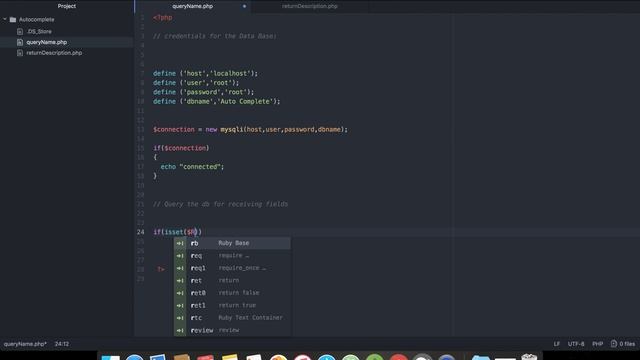640x360 pixels.
Task: Choose the 'rb' Ruby Base suggestion
Action: tap(232, 243)
